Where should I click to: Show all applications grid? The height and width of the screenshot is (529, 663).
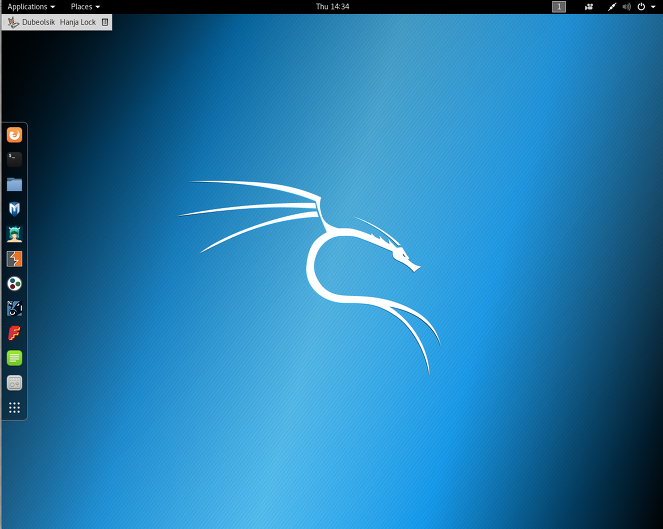pyautogui.click(x=14, y=408)
